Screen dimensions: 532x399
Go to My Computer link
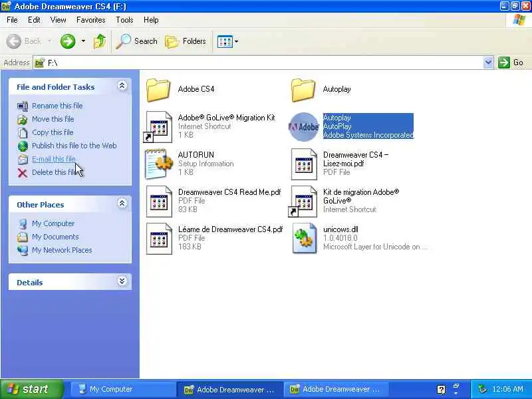click(x=53, y=223)
